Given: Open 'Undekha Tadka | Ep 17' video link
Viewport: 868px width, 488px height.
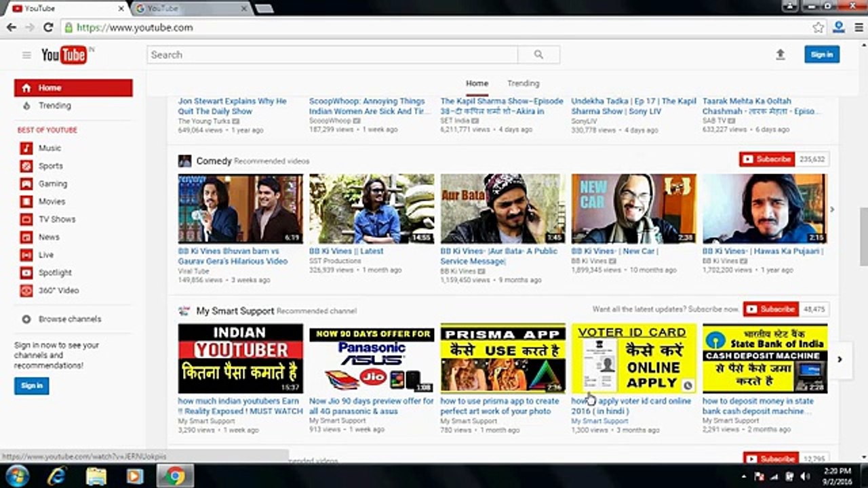Looking at the screenshot, I should 634,106.
